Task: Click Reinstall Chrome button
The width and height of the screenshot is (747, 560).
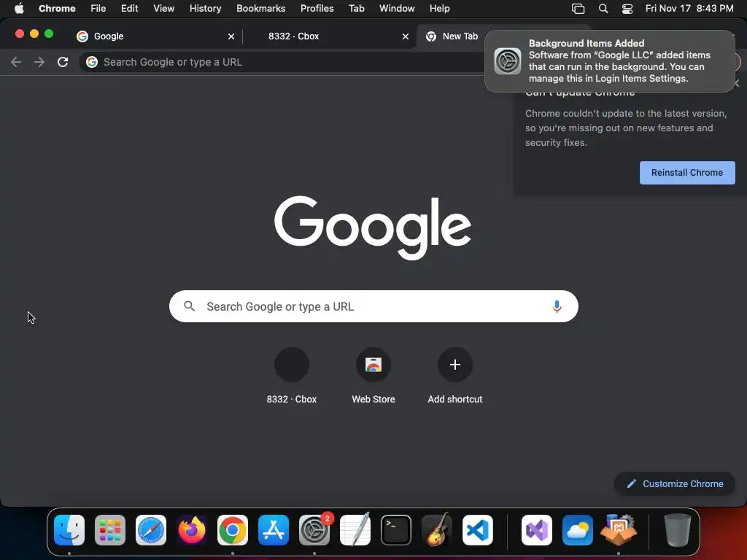Action: 687,172
